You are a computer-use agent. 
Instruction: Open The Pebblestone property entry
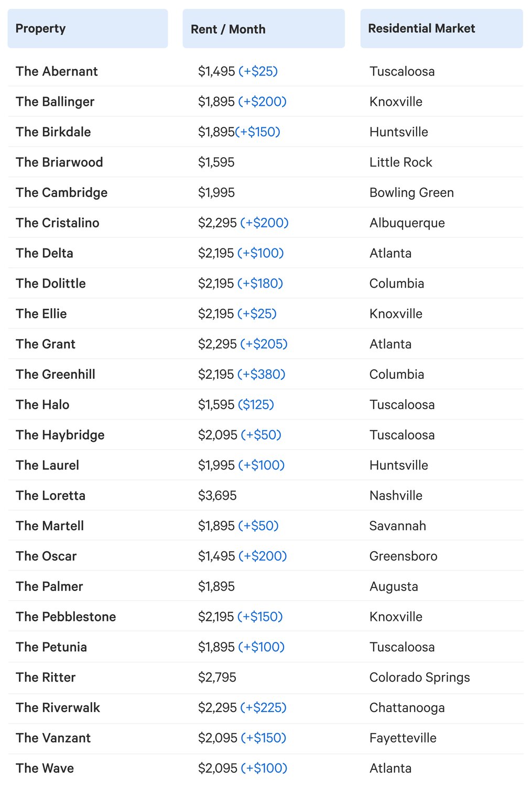tap(66, 617)
